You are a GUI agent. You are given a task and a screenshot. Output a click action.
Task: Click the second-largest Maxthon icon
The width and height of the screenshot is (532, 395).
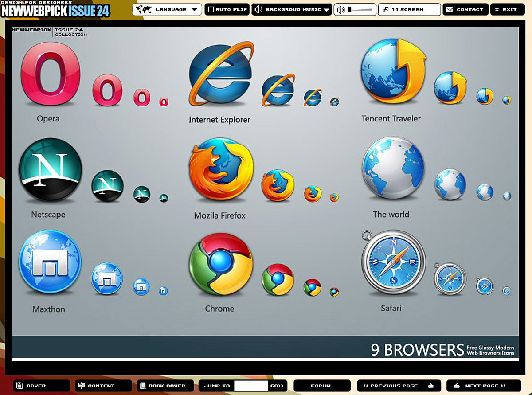[107, 279]
